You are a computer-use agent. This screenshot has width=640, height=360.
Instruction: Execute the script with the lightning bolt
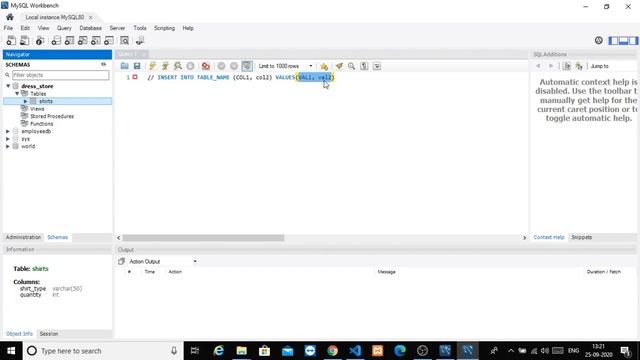pyautogui.click(x=153, y=66)
